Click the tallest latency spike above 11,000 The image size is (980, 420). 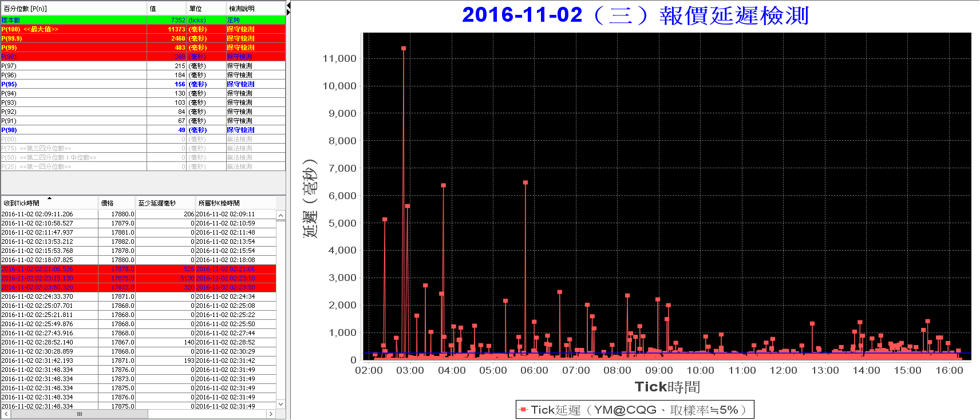coord(404,49)
